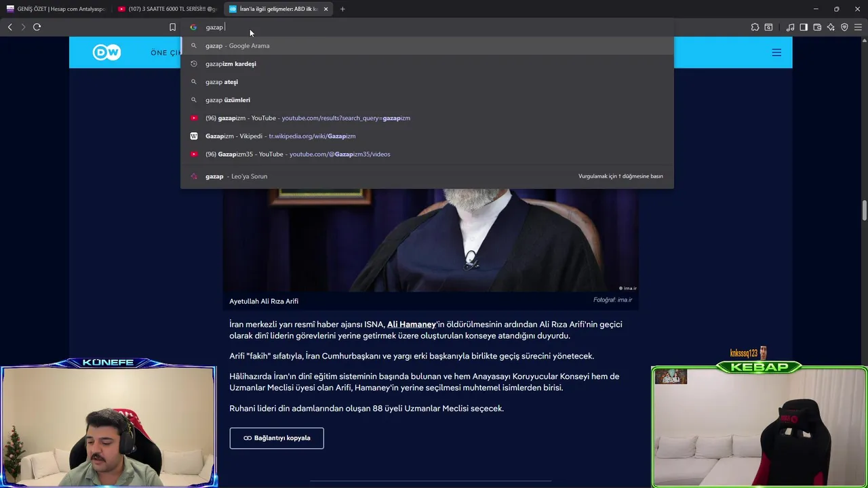This screenshot has width=868, height=488.
Task: Click the 'Bağlantıyı kopyala' button
Action: [277, 438]
